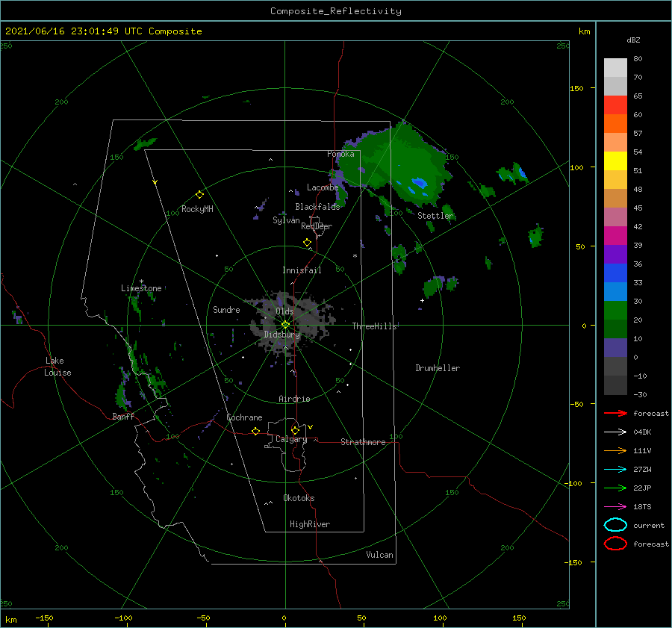Screen dimensions: 672x628
Task: Click the white plus marker southeast of Stettler
Action: click(422, 300)
